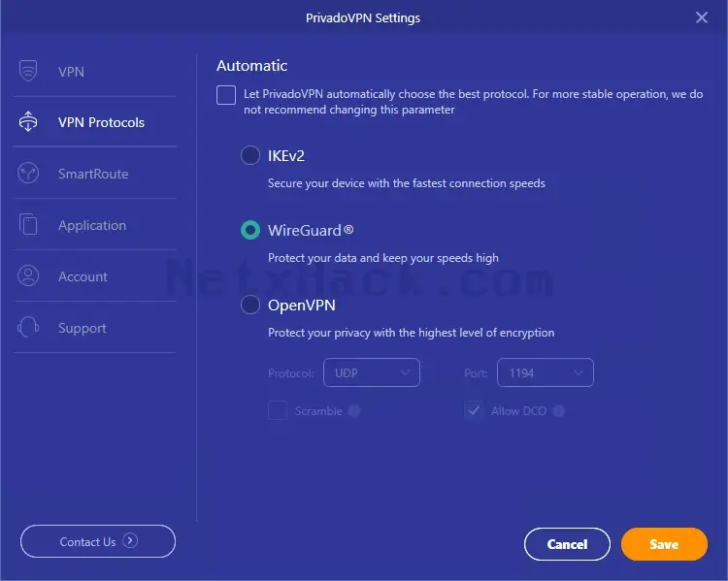This screenshot has height=581, width=728.
Task: Click the SmartRoute fork icon
Action: (28, 173)
